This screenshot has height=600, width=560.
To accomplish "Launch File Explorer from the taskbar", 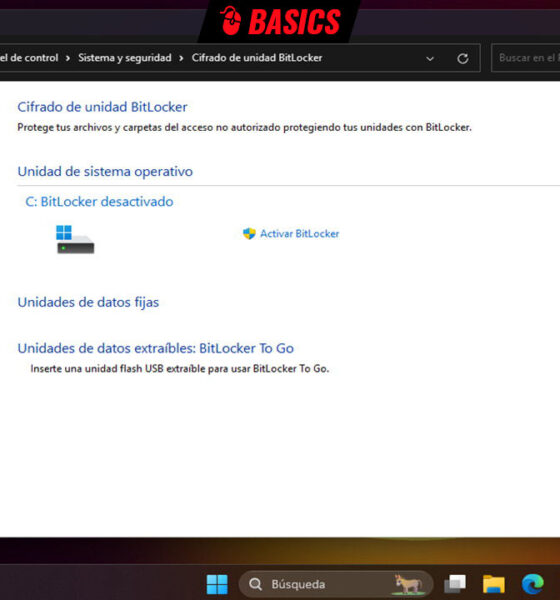I will [x=493, y=584].
